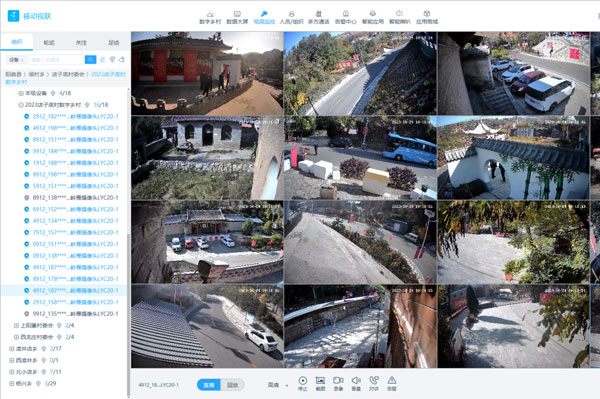
Task: Switch to the second left-panel tab 轮巡
Action: coord(49,42)
